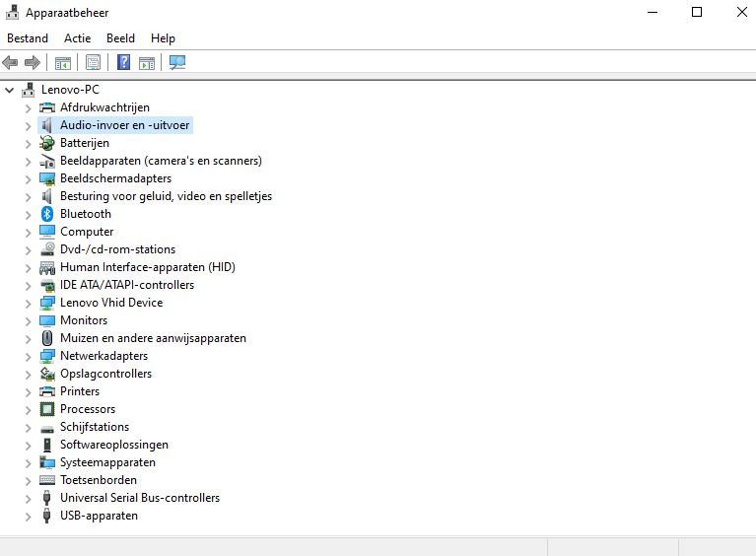This screenshot has width=756, height=556.
Task: Expand the Bluetooth category arrow
Action: [x=28, y=215]
